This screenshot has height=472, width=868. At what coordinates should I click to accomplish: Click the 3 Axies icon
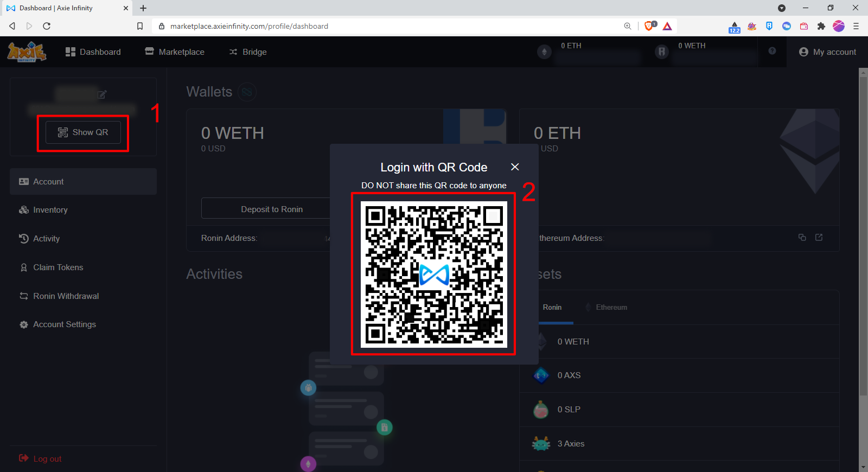541,444
